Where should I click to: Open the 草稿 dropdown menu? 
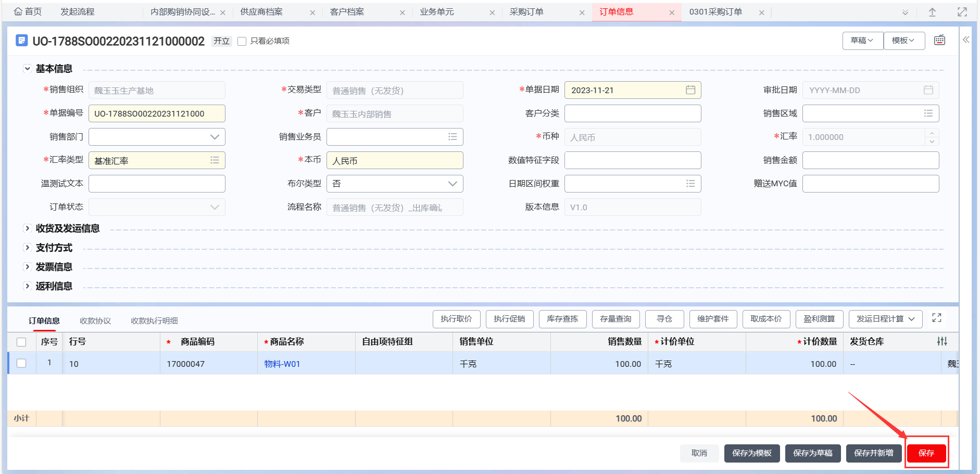862,40
